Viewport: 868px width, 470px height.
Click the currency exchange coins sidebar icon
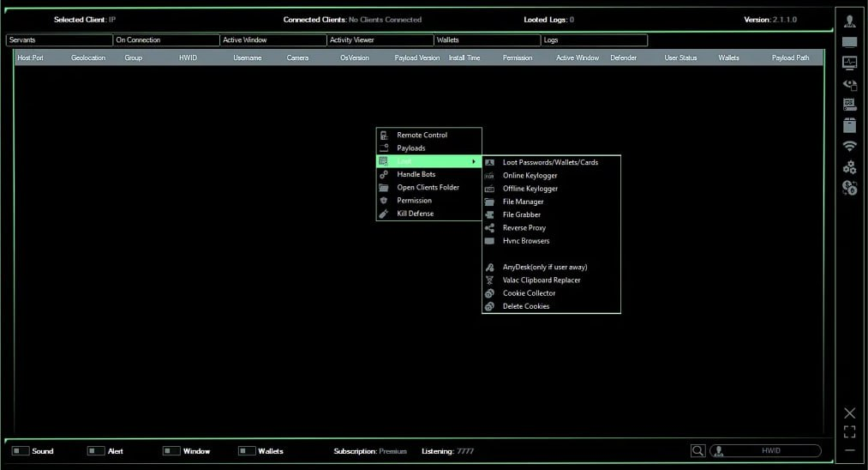pos(849,188)
